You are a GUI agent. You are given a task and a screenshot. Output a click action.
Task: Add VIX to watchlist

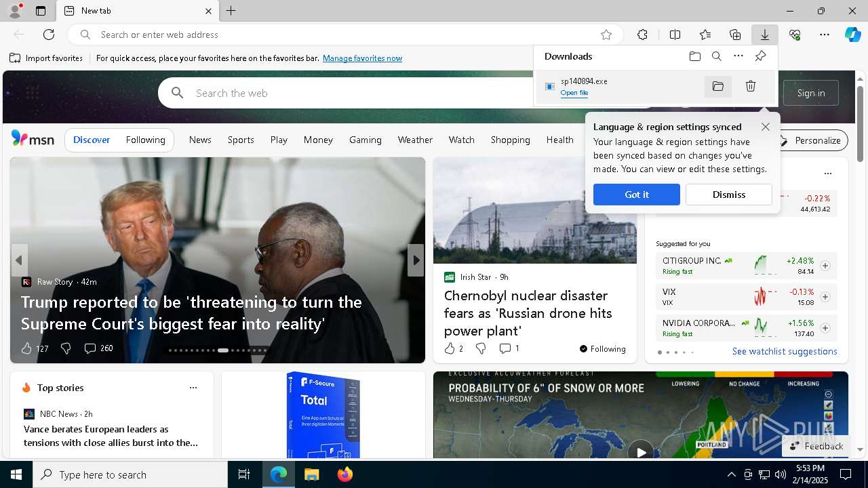pos(825,297)
